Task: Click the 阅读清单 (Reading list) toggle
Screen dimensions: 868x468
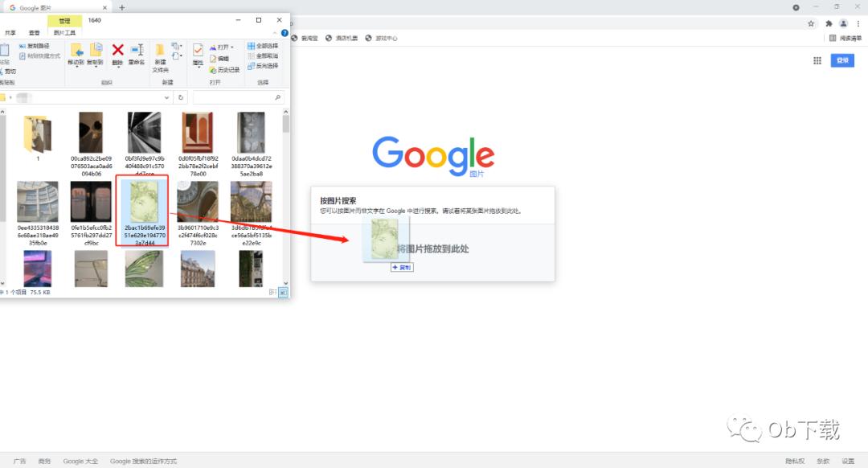Action: (x=841, y=37)
